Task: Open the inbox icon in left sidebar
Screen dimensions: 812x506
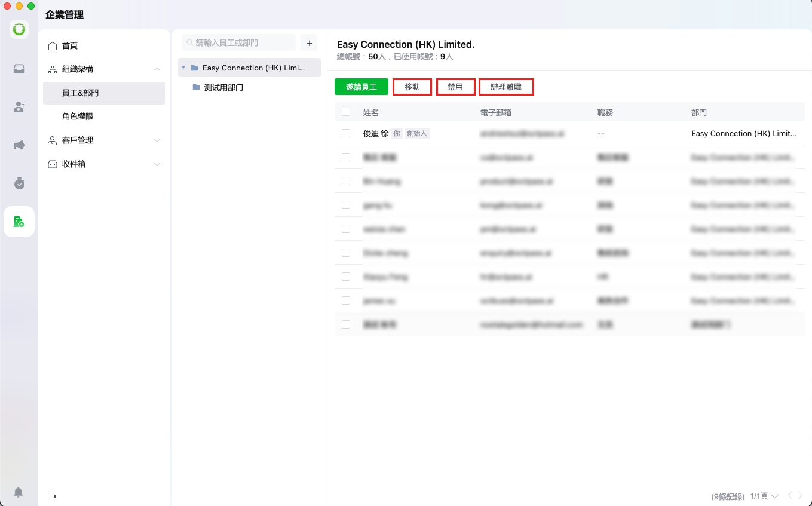Action: [x=19, y=69]
